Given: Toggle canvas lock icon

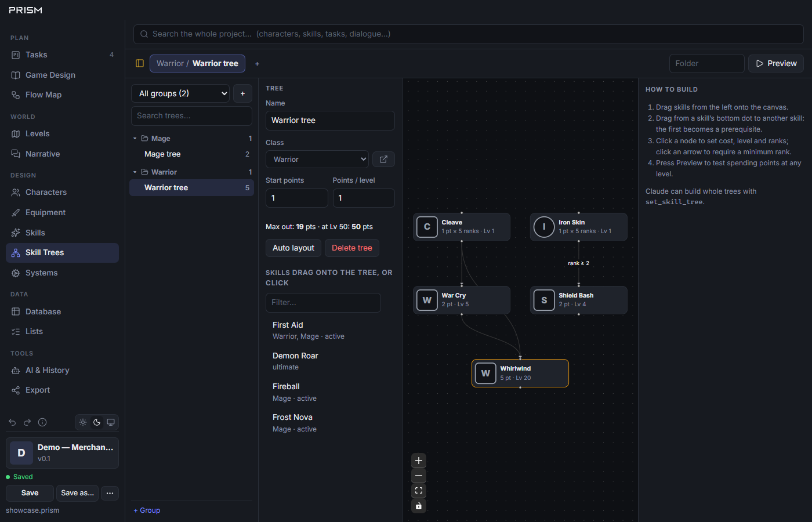Looking at the screenshot, I should tap(419, 506).
